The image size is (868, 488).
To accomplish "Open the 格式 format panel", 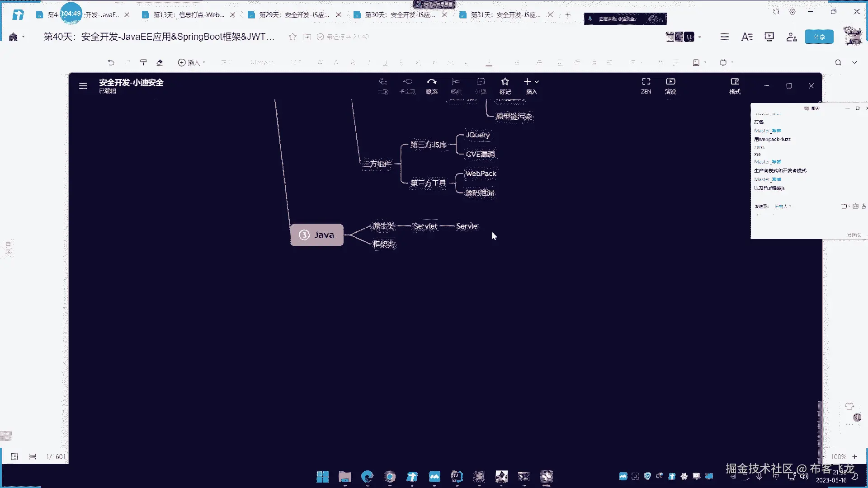I will (735, 85).
